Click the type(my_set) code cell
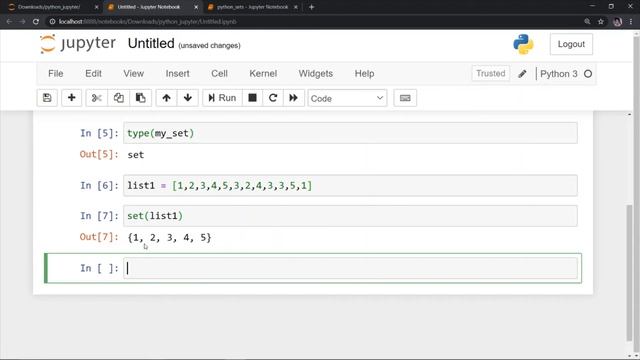This screenshot has width=640, height=360. pos(350,133)
